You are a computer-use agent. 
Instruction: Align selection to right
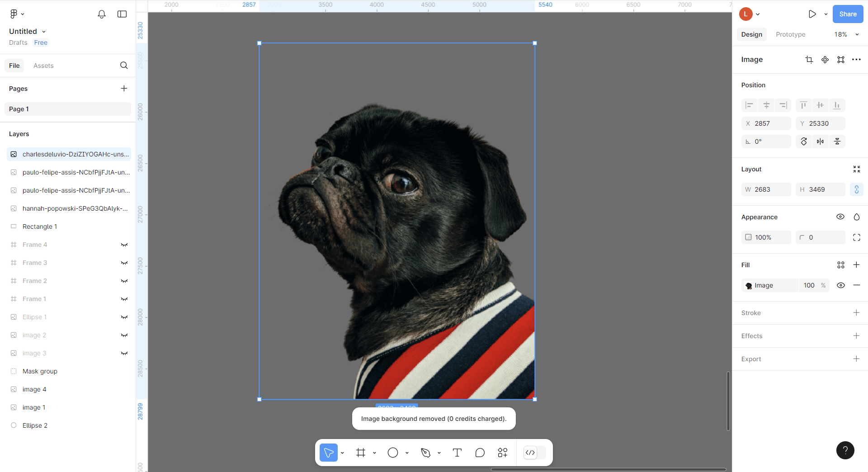coord(783,105)
